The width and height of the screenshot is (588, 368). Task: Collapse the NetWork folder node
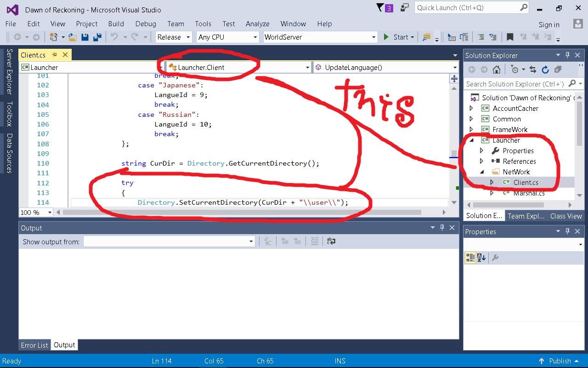tap(481, 172)
